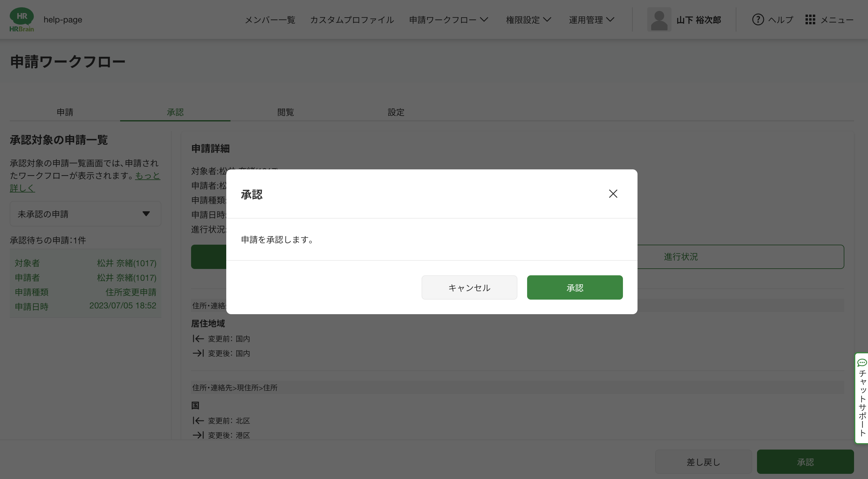Click the 変更前 arrow icon under 居住地域
The width and height of the screenshot is (868, 479).
(x=198, y=339)
